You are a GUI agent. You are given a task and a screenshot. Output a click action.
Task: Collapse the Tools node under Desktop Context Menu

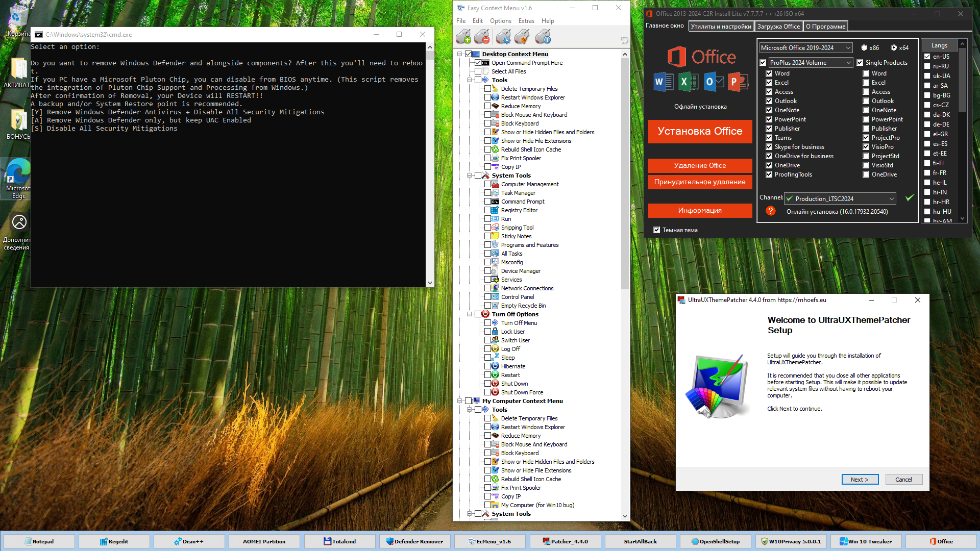click(470, 80)
